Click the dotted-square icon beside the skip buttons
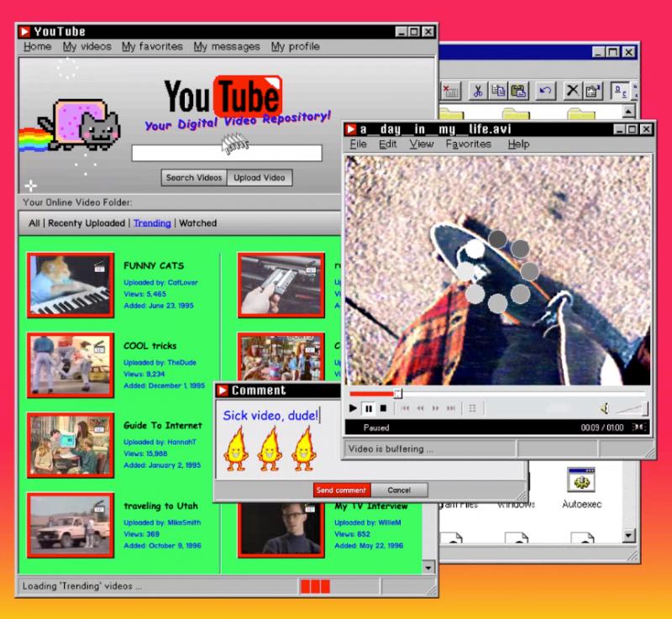 (472, 408)
